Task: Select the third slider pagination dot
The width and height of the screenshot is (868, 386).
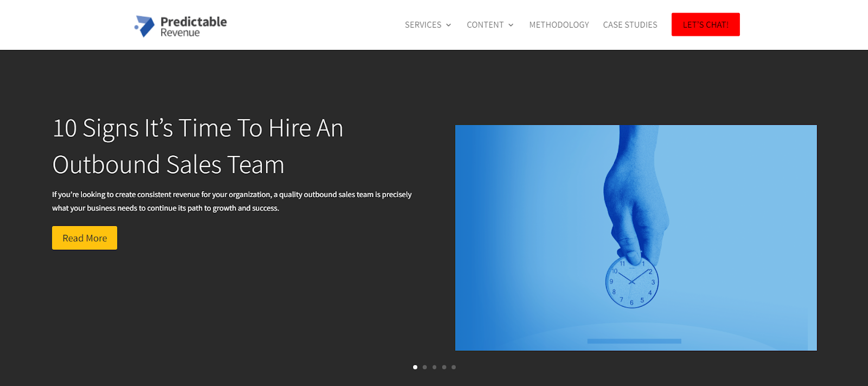Action: tap(435, 367)
